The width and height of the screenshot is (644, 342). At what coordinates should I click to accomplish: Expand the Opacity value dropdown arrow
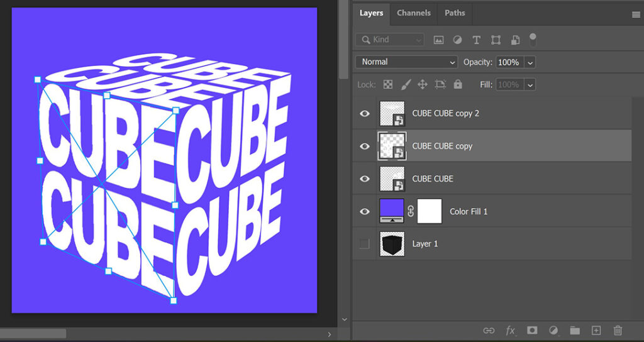tap(530, 62)
